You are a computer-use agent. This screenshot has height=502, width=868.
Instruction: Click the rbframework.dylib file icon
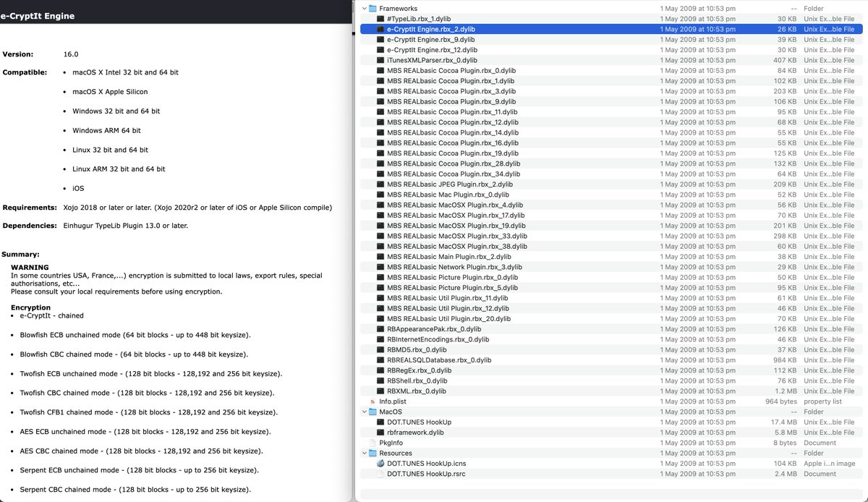380,433
